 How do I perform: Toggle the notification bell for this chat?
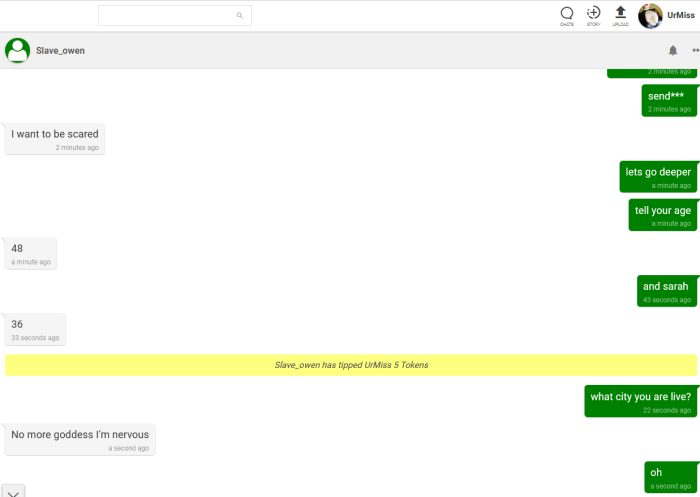(672, 50)
